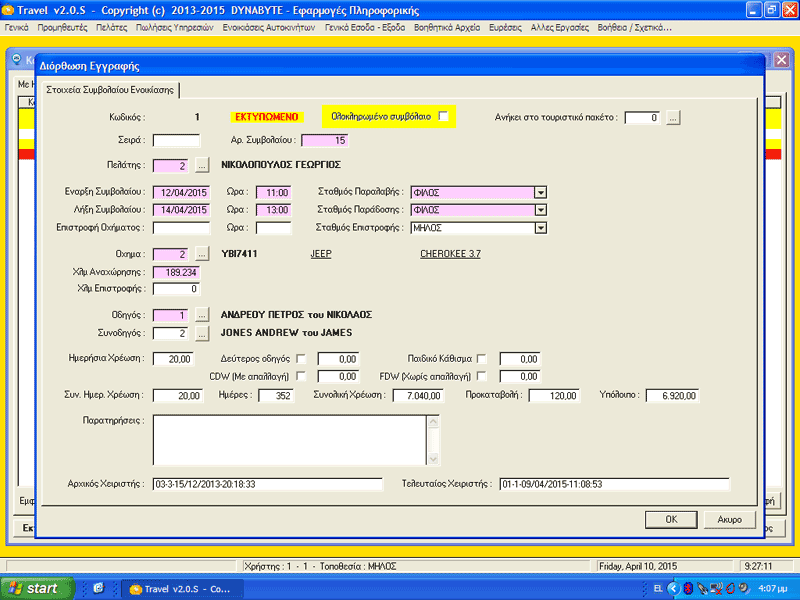Click co-driver name JONES ANDREW
Viewport: 800px width, 600px height.
(x=260, y=333)
